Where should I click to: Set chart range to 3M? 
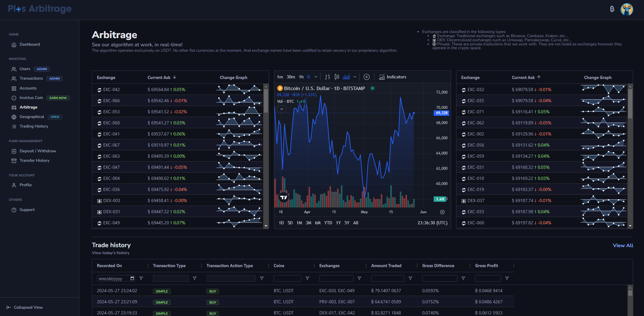point(309,223)
